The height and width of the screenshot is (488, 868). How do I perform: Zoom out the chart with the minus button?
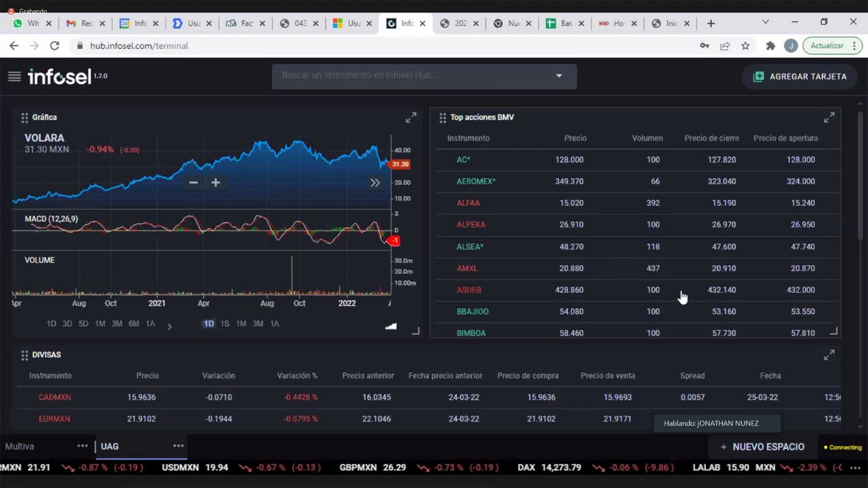tap(193, 183)
